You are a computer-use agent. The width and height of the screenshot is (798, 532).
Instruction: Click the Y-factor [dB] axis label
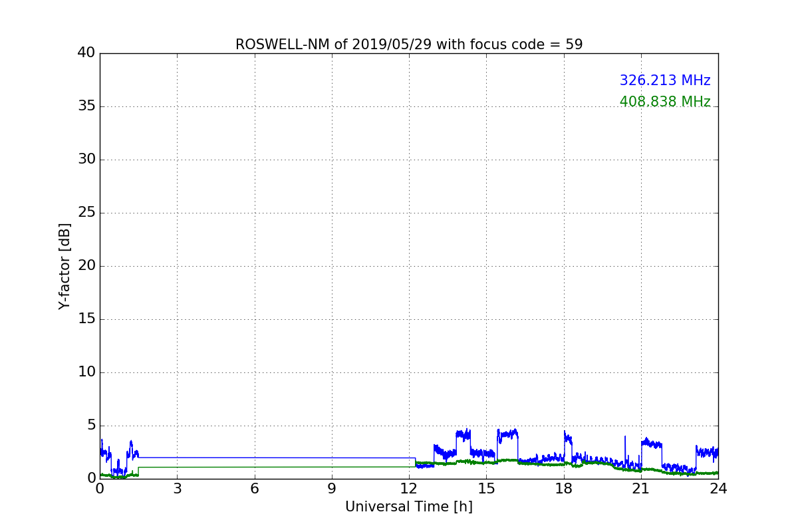pyautogui.click(x=65, y=266)
